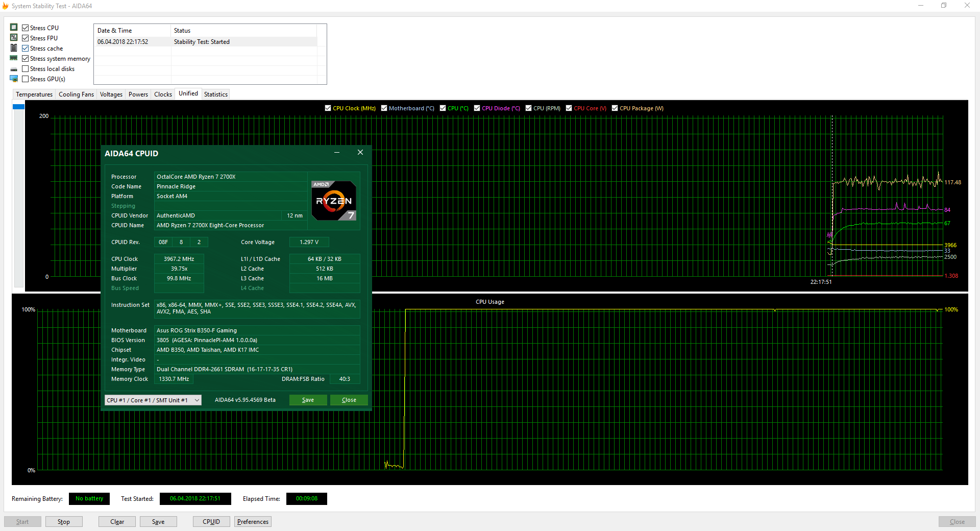Open Preferences
Screen dimensions: 980x531
point(253,522)
